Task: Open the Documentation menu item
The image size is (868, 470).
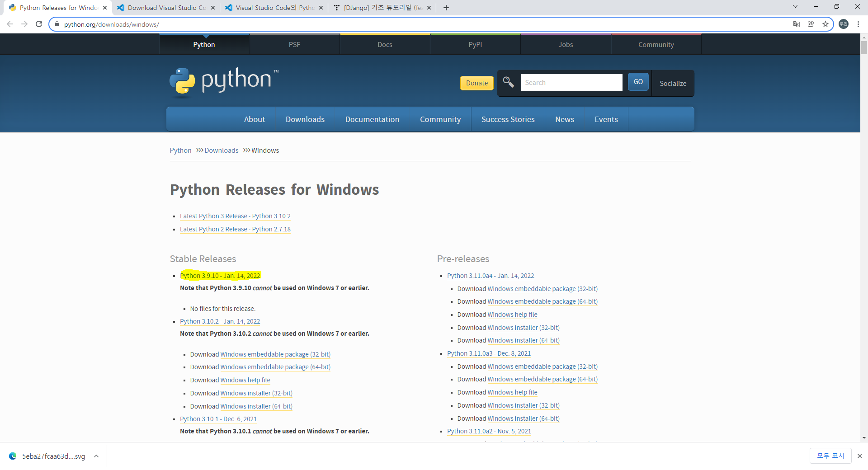Action: (x=372, y=119)
